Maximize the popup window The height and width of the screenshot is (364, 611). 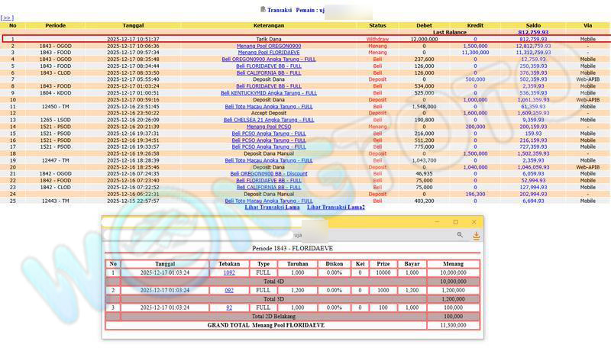click(x=456, y=222)
